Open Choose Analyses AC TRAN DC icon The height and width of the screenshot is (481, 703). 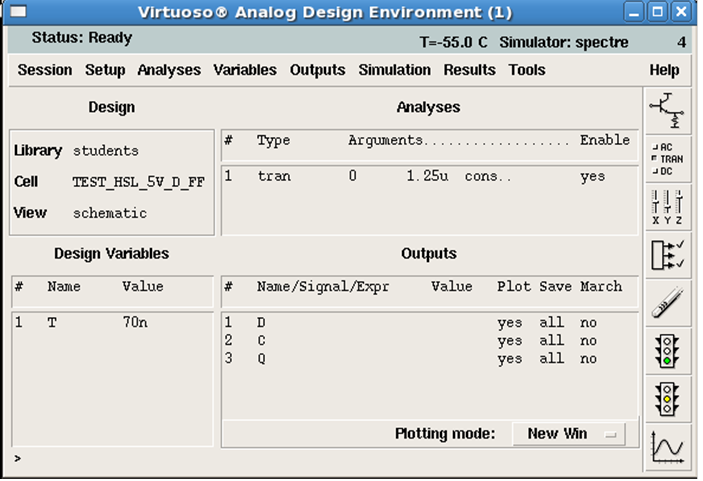point(667,159)
